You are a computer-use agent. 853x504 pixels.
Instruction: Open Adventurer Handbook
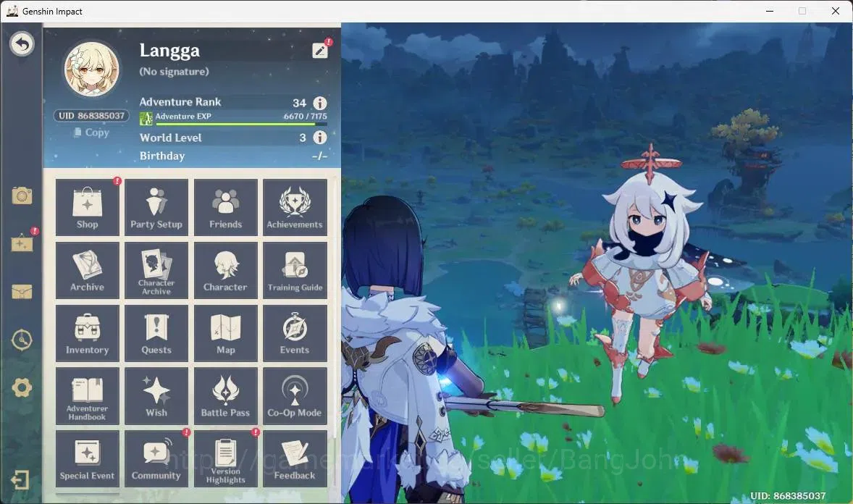click(87, 395)
